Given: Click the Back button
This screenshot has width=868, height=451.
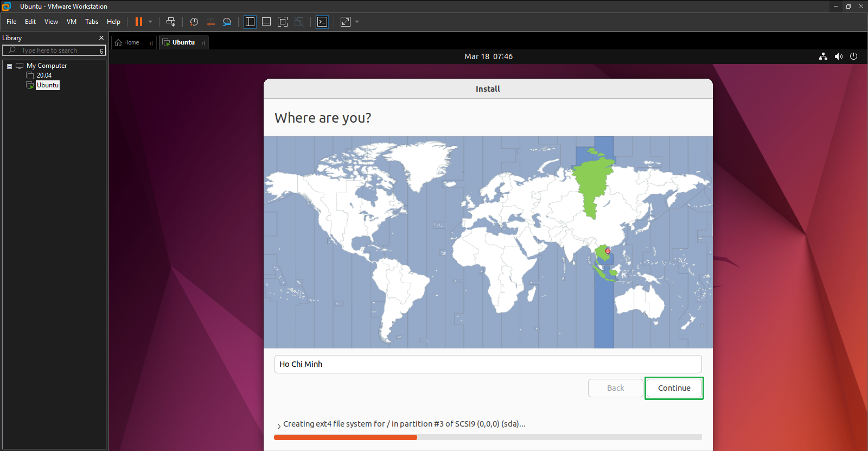Looking at the screenshot, I should pyautogui.click(x=615, y=388).
